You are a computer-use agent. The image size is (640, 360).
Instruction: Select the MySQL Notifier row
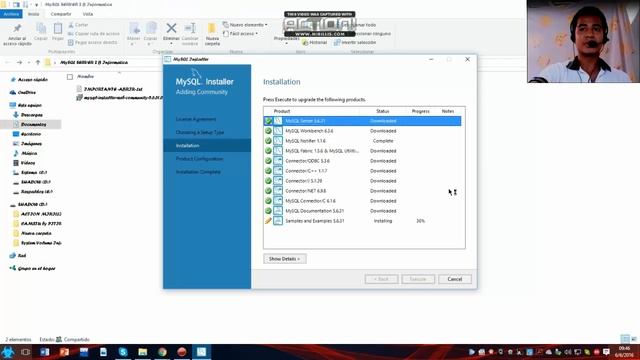pos(362,141)
